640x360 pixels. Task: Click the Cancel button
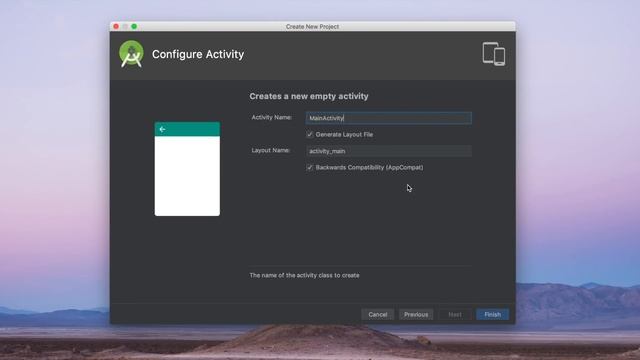point(378,314)
